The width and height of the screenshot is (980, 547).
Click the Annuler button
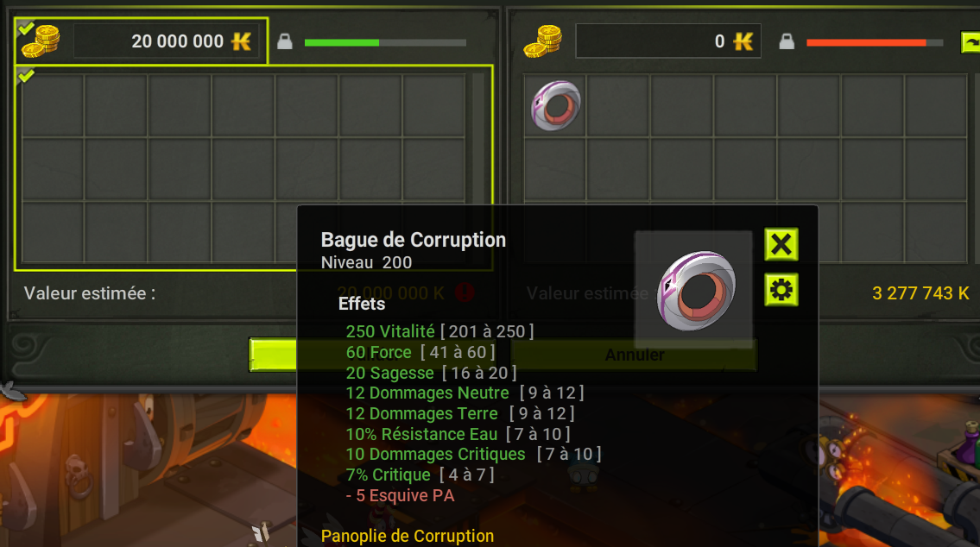(634, 355)
